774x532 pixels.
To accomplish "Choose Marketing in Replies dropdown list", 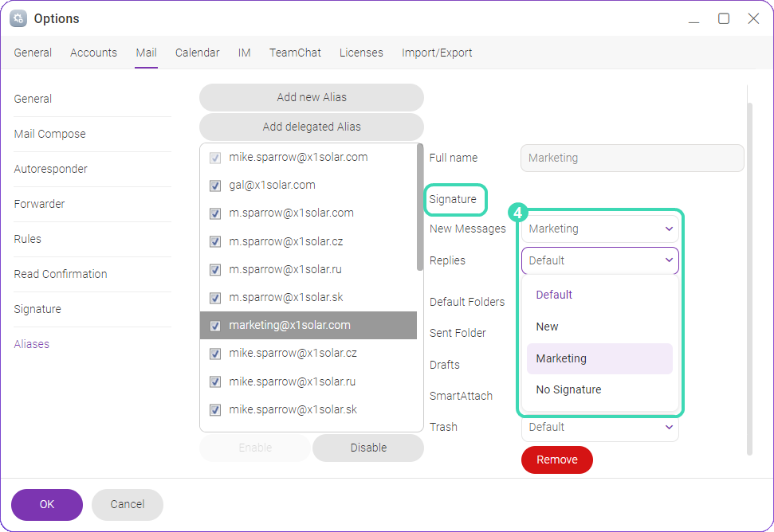I will click(x=599, y=358).
